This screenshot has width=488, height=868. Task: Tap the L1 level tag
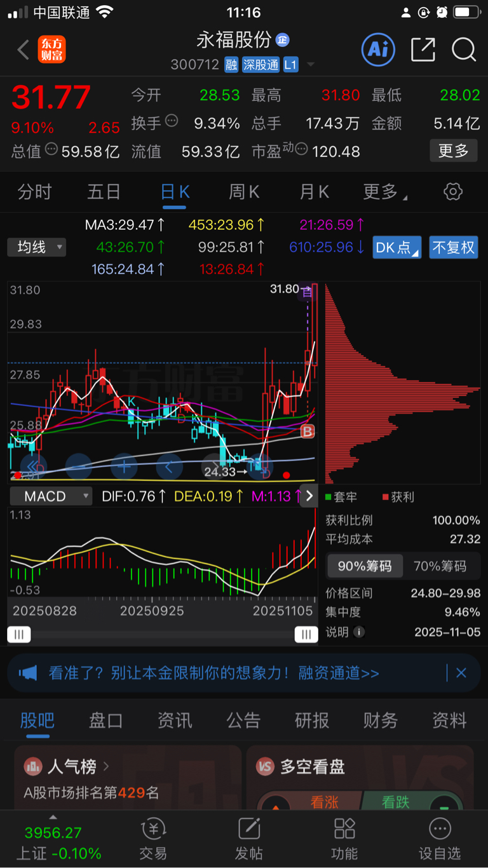290,65
